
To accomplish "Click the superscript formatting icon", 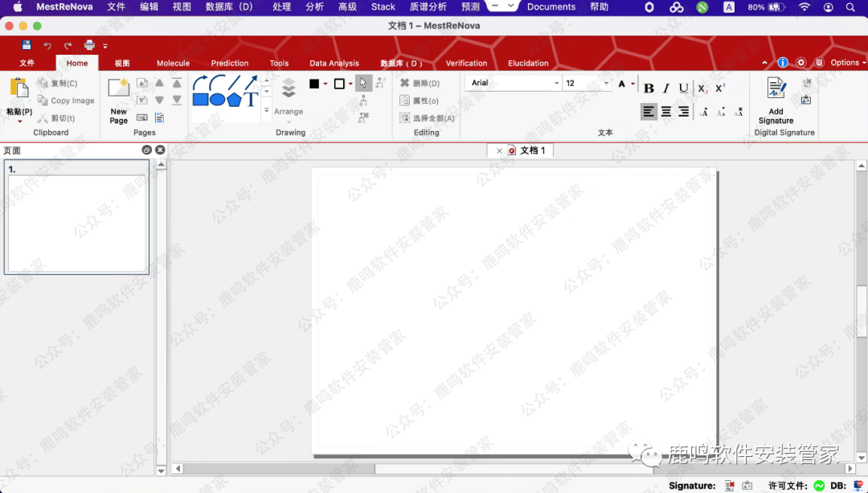I will pyautogui.click(x=720, y=88).
